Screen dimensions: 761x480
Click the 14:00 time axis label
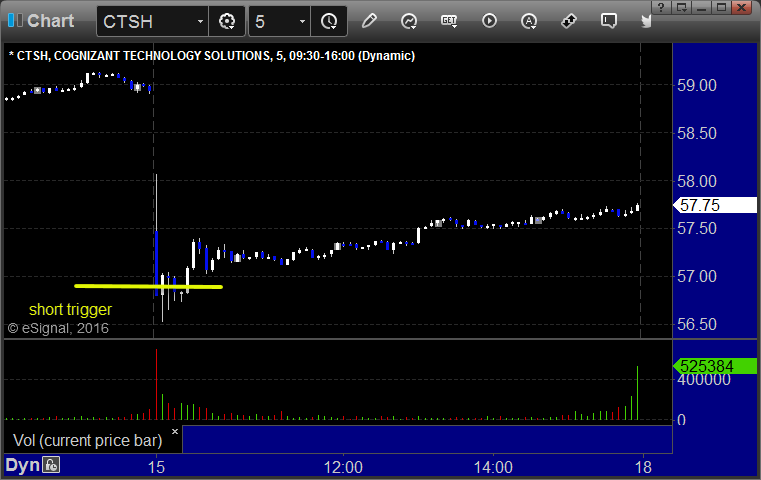(x=493, y=467)
